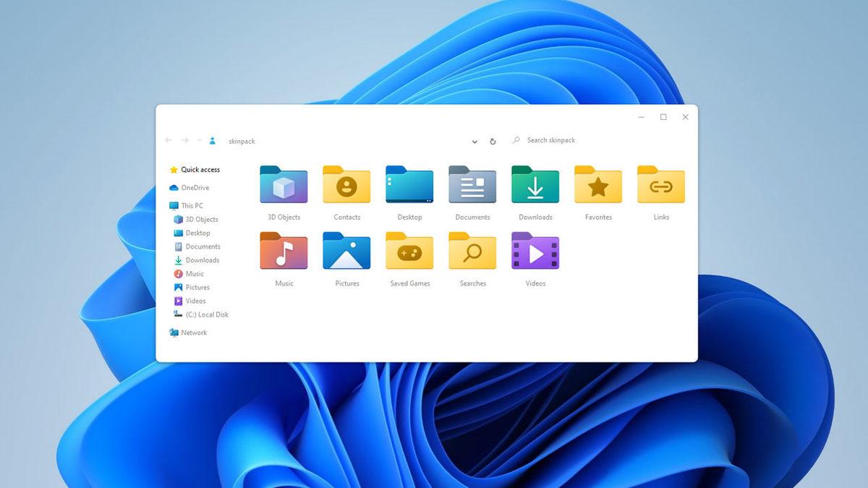Open the 3D Objects folder

(x=283, y=185)
